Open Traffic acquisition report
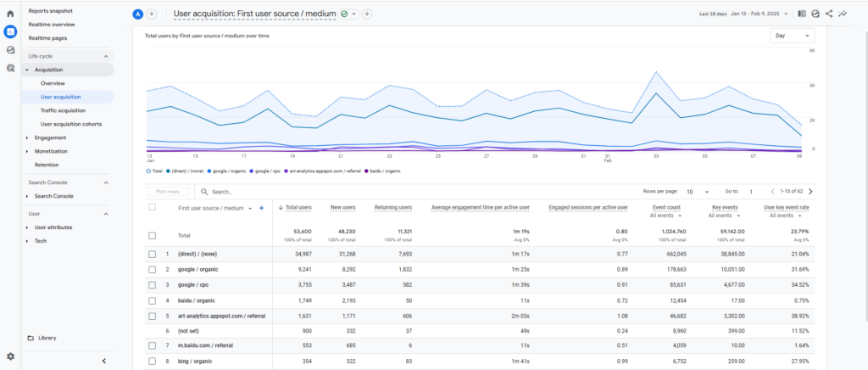Screen dimensions: 868x370 coord(63,110)
